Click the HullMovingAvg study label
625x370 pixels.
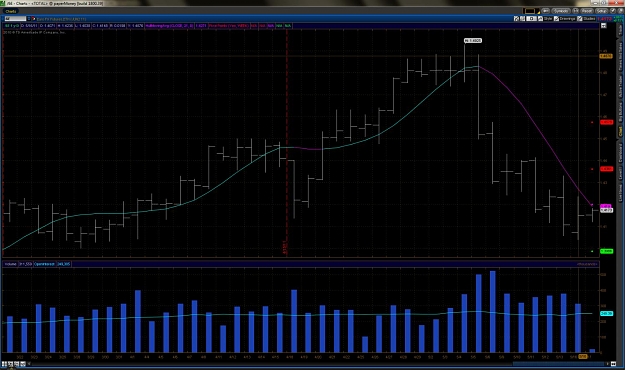click(170, 26)
